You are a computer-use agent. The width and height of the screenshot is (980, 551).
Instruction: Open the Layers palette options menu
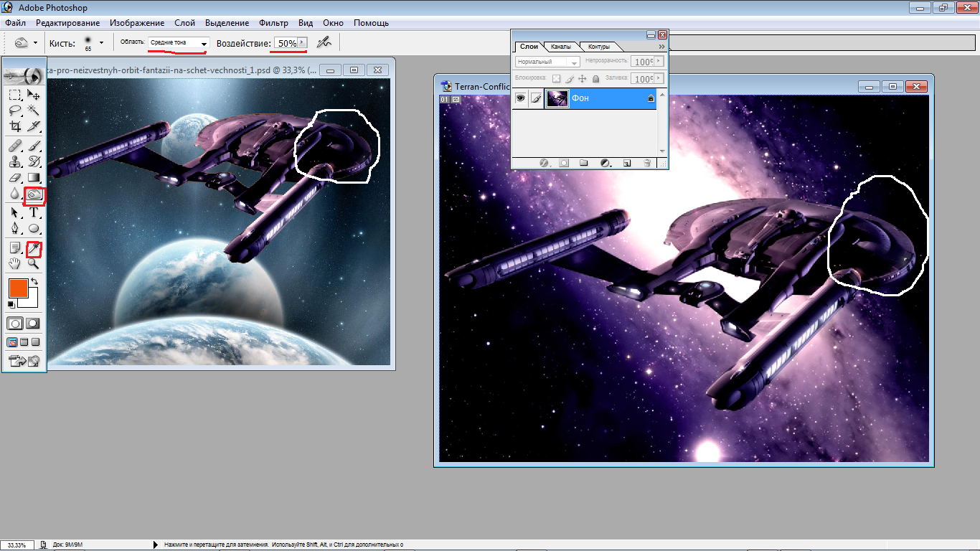pos(661,47)
